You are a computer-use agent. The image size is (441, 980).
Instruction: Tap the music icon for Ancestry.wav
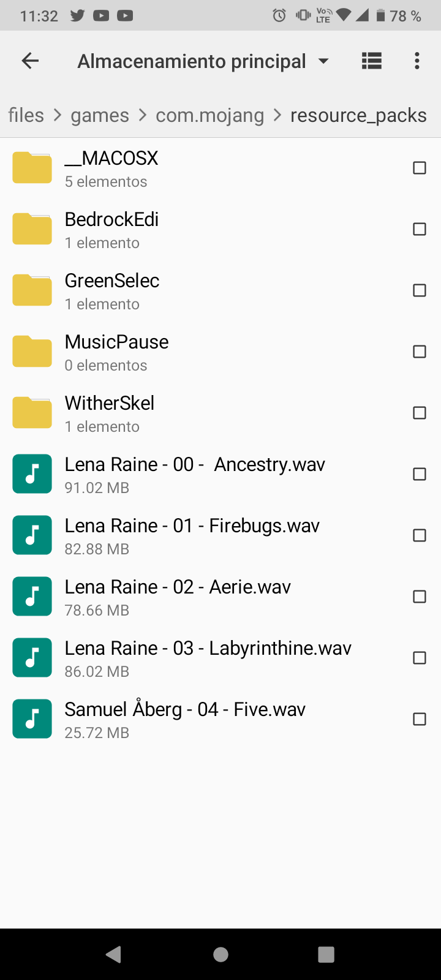click(32, 474)
